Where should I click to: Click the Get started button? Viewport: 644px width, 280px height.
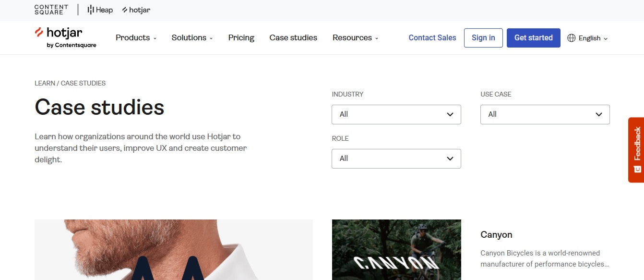[533, 37]
